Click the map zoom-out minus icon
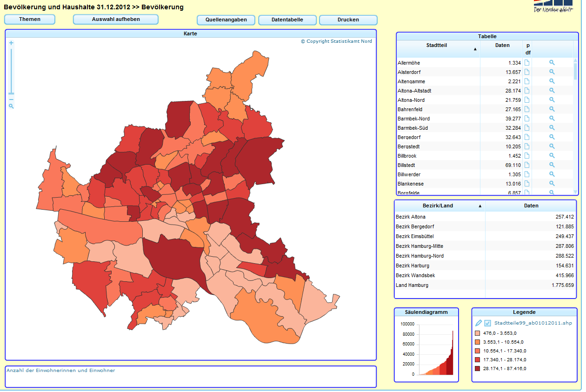This screenshot has width=586, height=392. (x=11, y=100)
